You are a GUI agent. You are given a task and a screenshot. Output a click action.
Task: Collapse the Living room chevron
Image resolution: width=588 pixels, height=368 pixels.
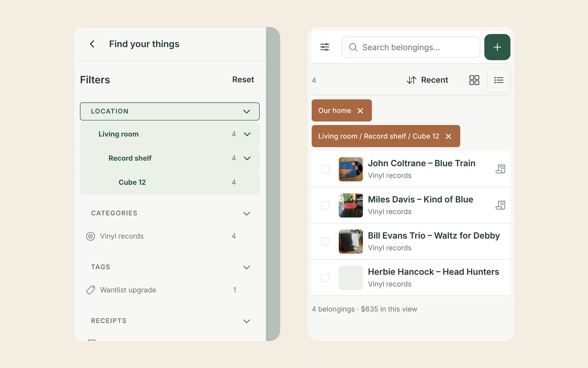pos(247,134)
